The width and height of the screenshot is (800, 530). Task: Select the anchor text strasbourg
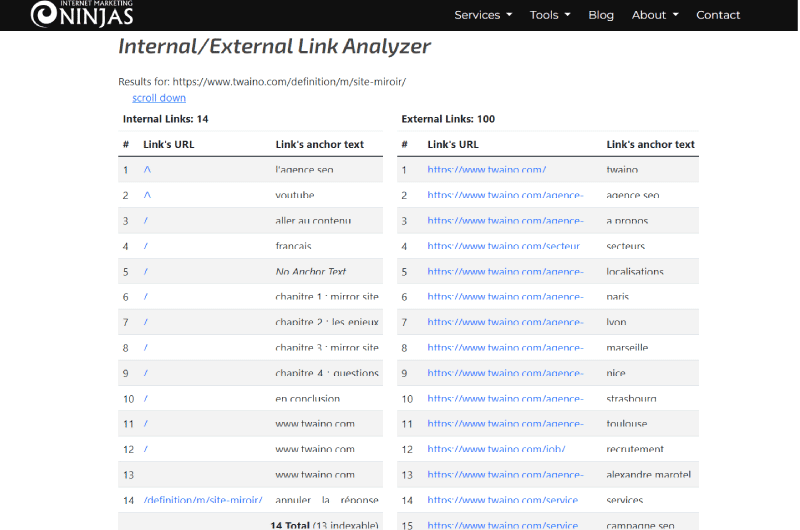pyautogui.click(x=631, y=399)
